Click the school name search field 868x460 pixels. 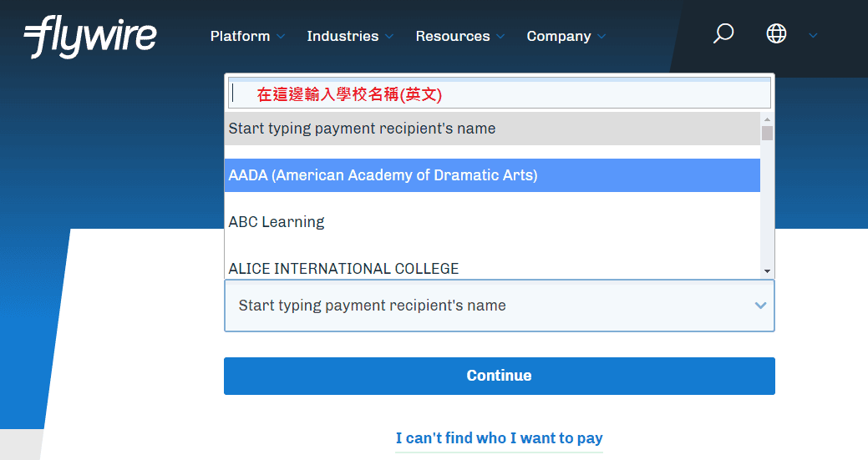click(x=499, y=94)
